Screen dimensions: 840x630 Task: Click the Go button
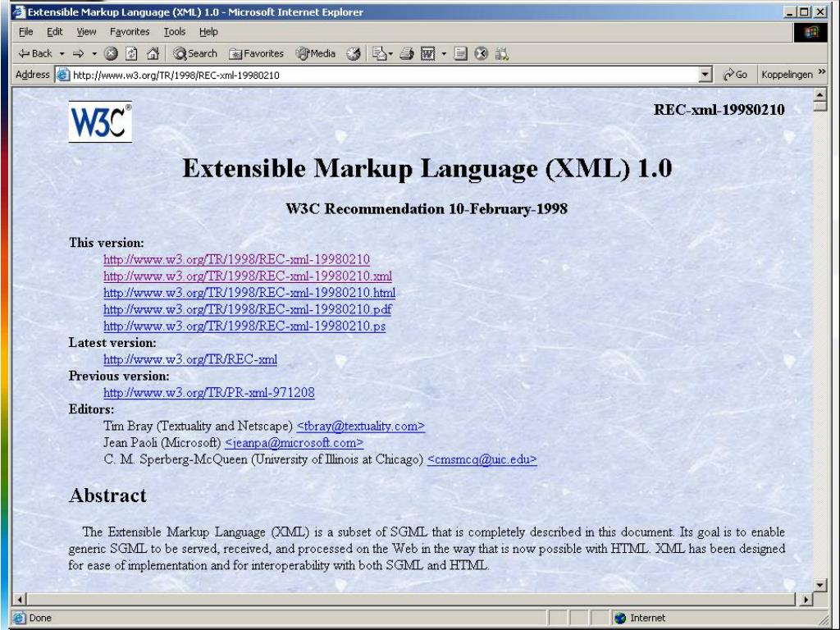[735, 75]
